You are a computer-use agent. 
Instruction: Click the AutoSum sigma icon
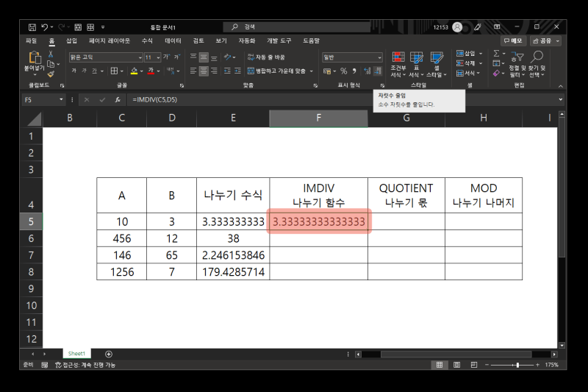(497, 54)
